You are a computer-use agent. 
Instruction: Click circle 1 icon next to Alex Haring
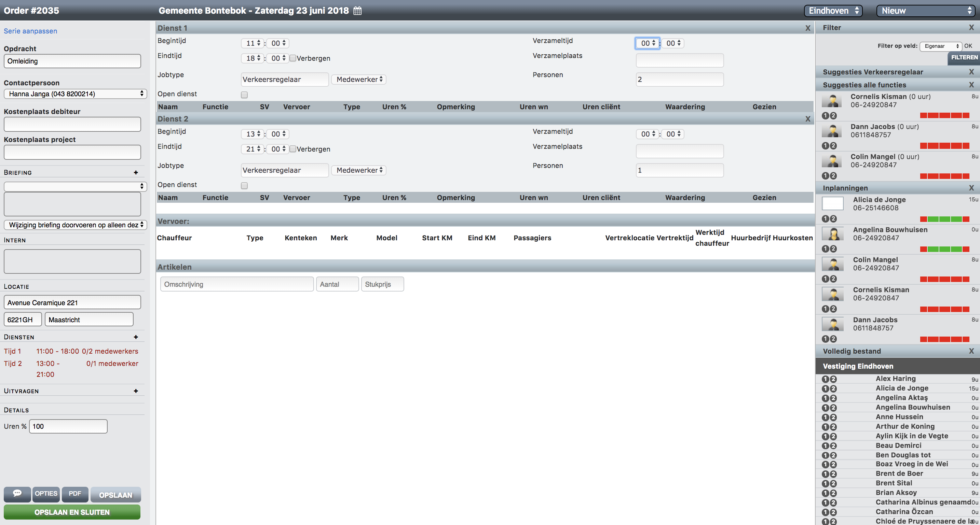[x=825, y=379]
